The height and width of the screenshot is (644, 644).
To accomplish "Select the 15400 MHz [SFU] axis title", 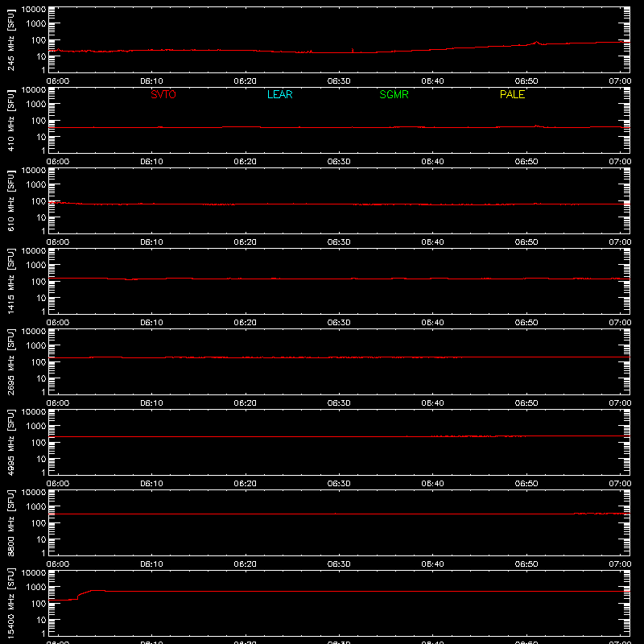I will click(10, 603).
